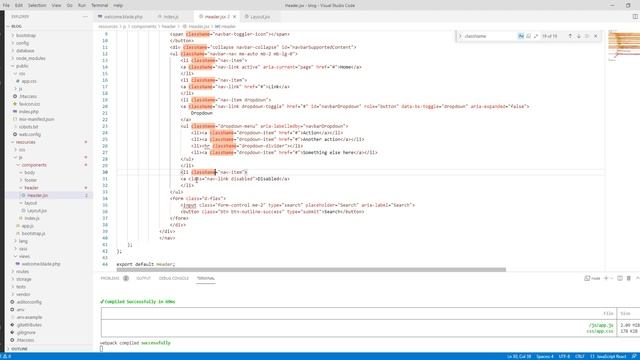640x360 pixels.
Task: Collapse the resources folder
Action: (x=25, y=142)
